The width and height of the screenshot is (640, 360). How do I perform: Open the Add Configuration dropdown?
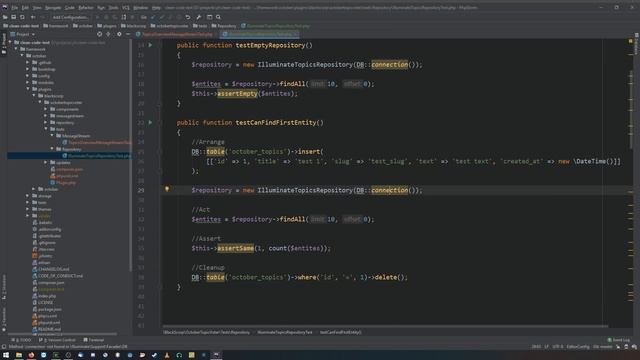[x=70, y=17]
